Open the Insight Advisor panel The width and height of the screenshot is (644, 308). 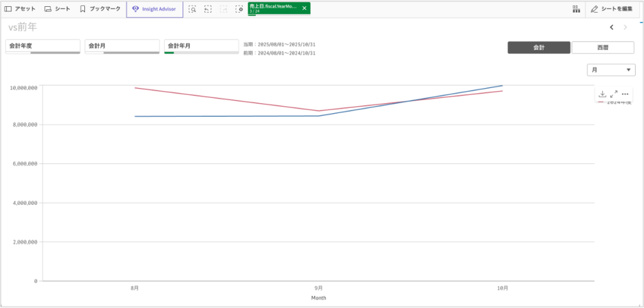[155, 9]
